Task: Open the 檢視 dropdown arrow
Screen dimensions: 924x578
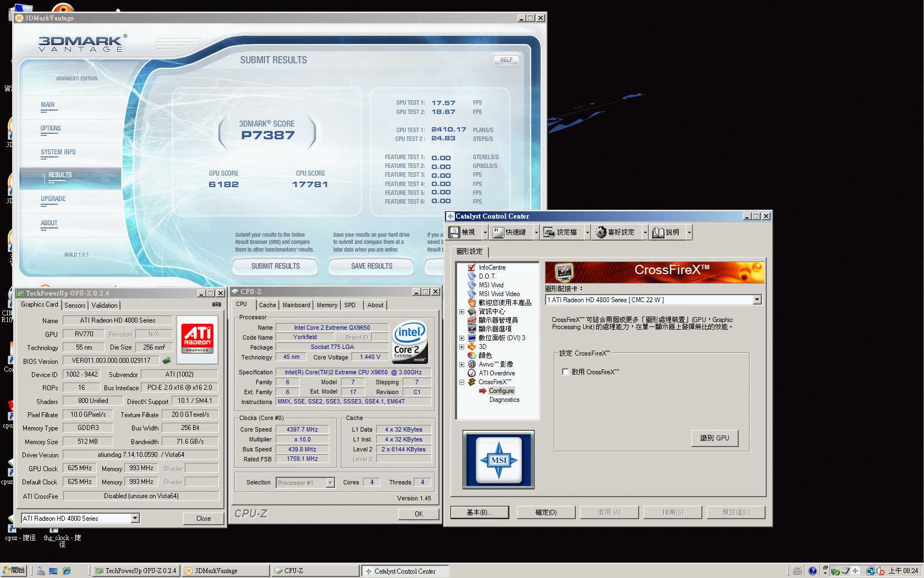Action: point(485,232)
